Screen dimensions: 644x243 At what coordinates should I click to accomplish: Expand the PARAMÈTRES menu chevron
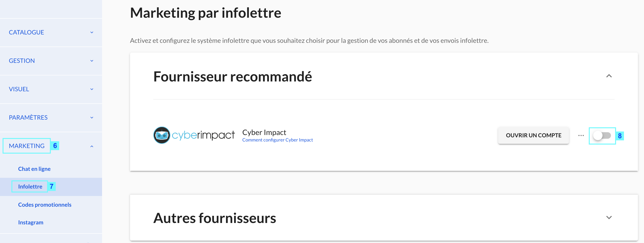click(92, 118)
